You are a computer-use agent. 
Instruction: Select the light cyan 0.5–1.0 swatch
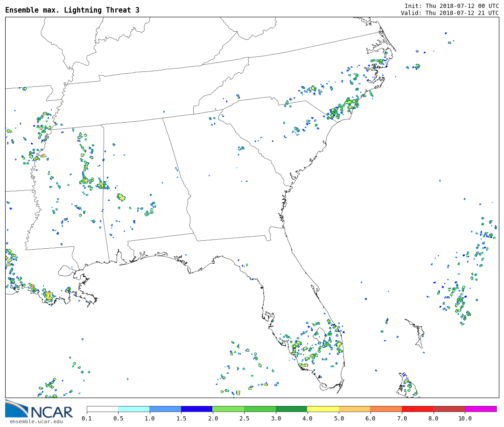coord(134,409)
